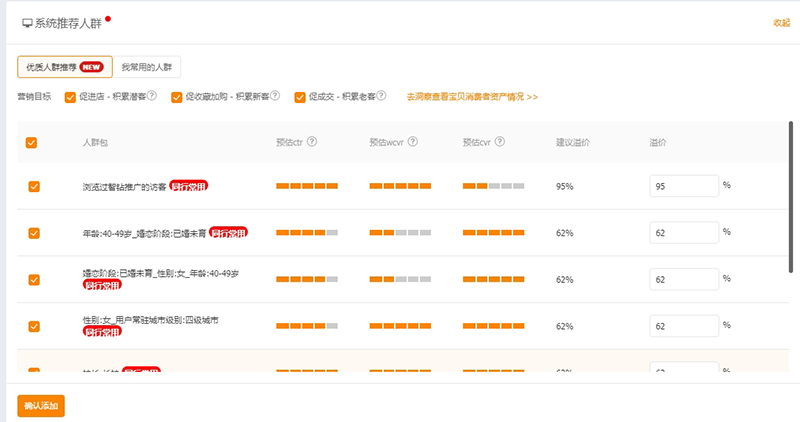The width and height of the screenshot is (800, 422).
Task: Click the 预估ctr rating bar for 浏览过智钻推广的访客
Action: pos(307,187)
